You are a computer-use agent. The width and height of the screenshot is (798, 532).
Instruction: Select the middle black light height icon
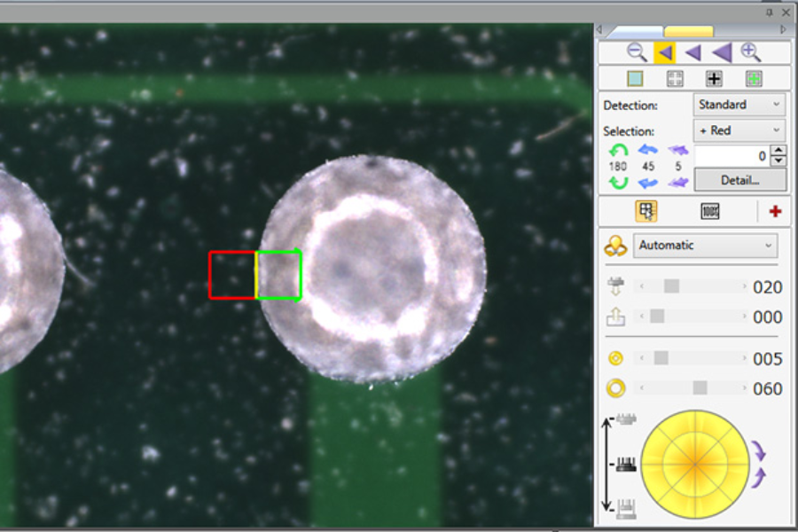pos(627,464)
